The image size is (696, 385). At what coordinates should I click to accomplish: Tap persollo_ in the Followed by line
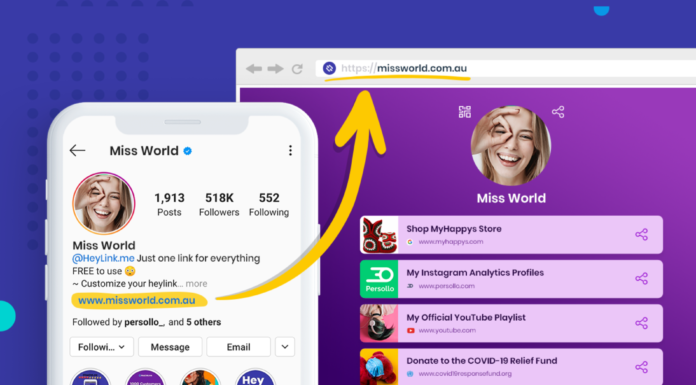[x=144, y=322]
